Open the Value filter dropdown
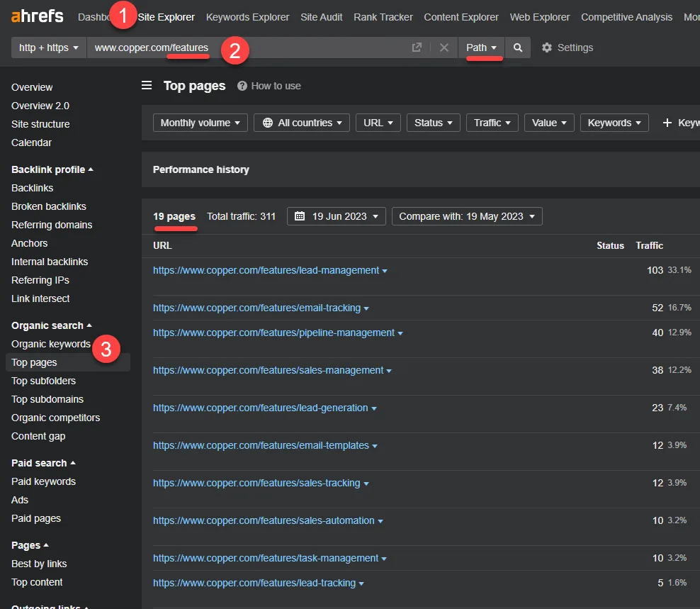This screenshot has height=609, width=700. (x=549, y=123)
